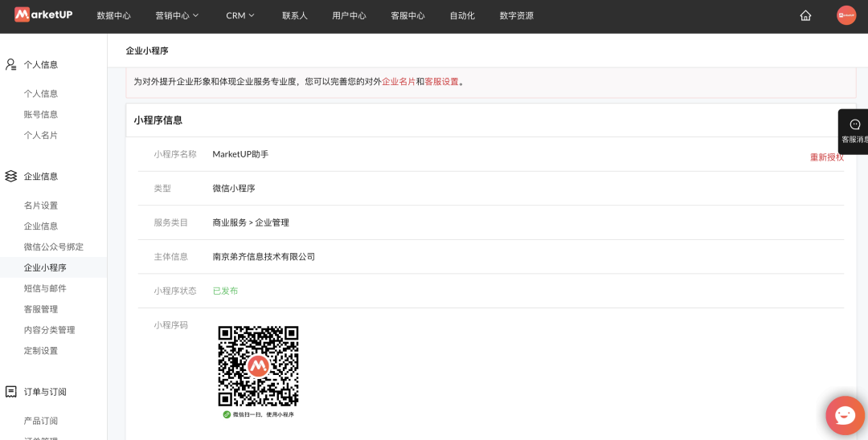Click the 已发布 status text
This screenshot has width=868, height=440.
[x=225, y=291]
